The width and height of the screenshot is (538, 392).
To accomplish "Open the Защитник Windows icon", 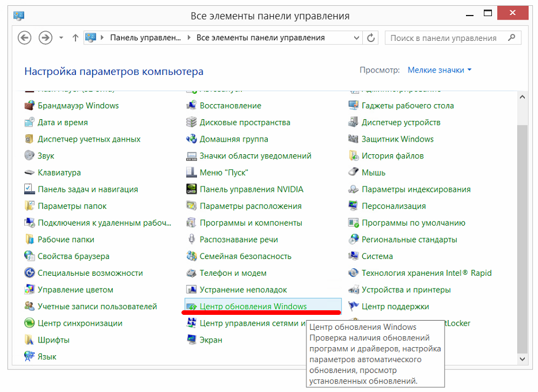I will (x=354, y=139).
